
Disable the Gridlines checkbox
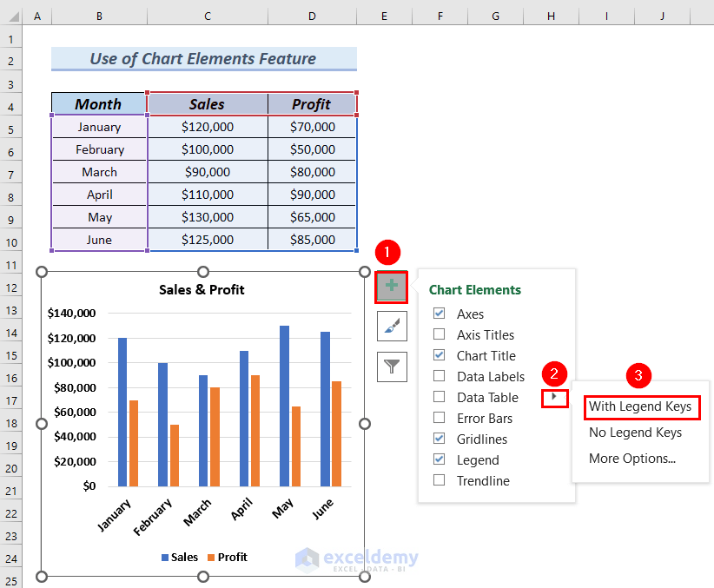pyautogui.click(x=439, y=439)
